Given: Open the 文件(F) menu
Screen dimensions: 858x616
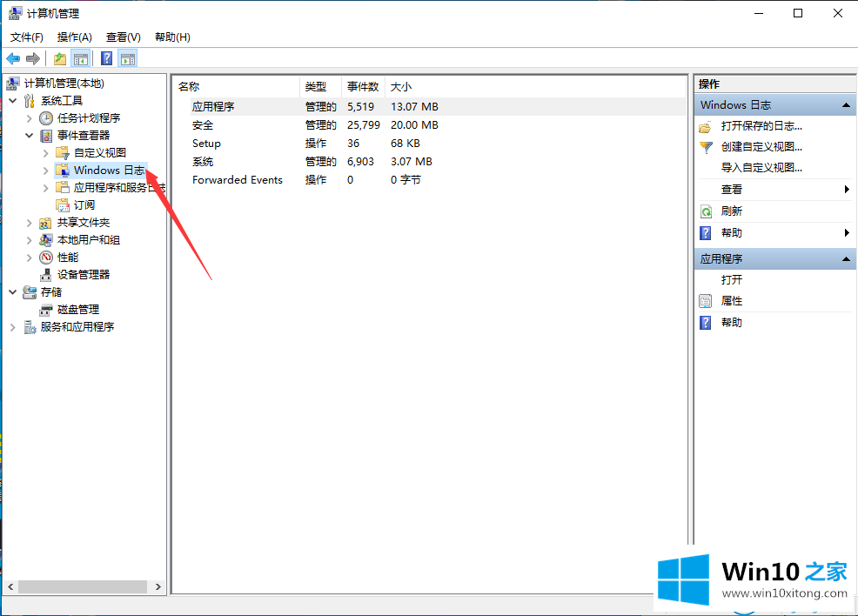Looking at the screenshot, I should coord(27,37).
